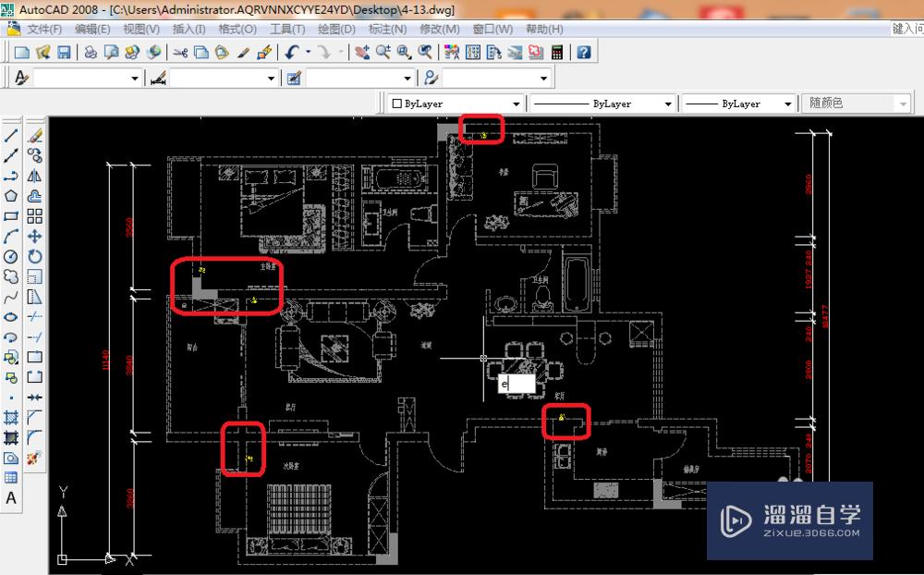Choose the Revision Cloud tool
Image resolution: width=924 pixels, height=575 pixels.
[x=11, y=276]
